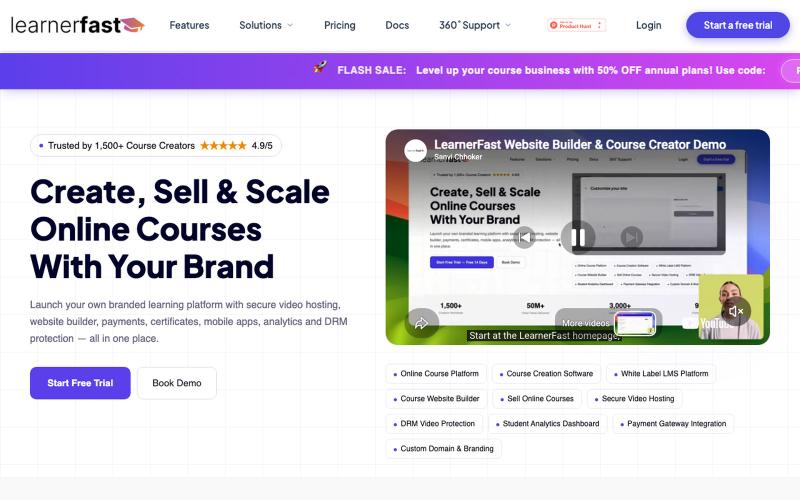Click the rocket icon in flash sale banner
Viewport: 800px width, 500px height.
(x=320, y=66)
